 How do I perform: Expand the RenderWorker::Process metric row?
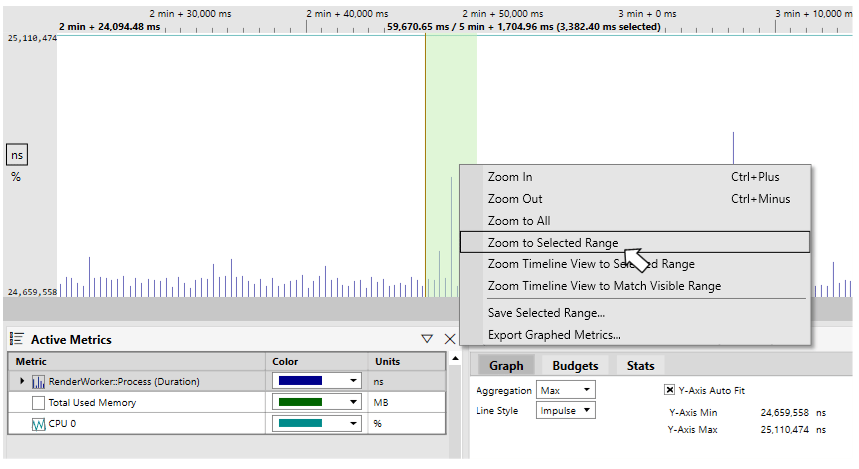tap(22, 381)
